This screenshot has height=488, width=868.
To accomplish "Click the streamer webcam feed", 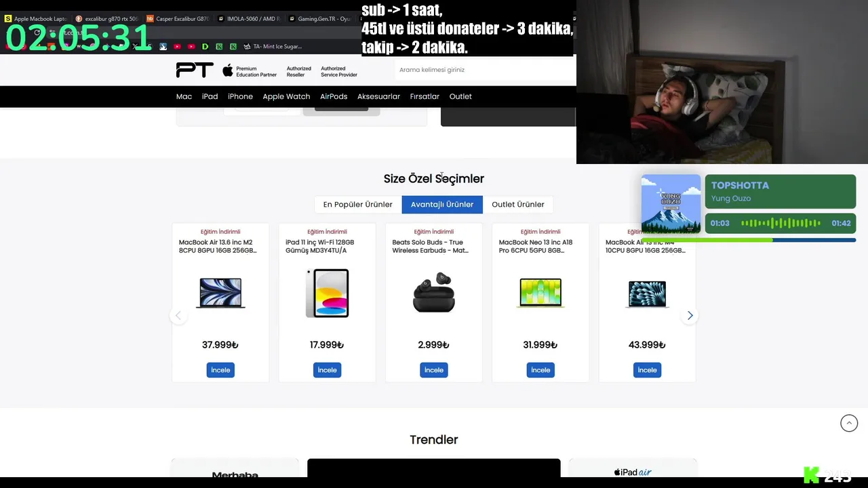I will coord(722,82).
